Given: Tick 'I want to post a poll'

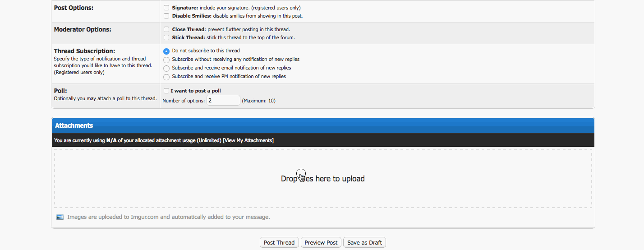Looking at the screenshot, I should coord(166,91).
